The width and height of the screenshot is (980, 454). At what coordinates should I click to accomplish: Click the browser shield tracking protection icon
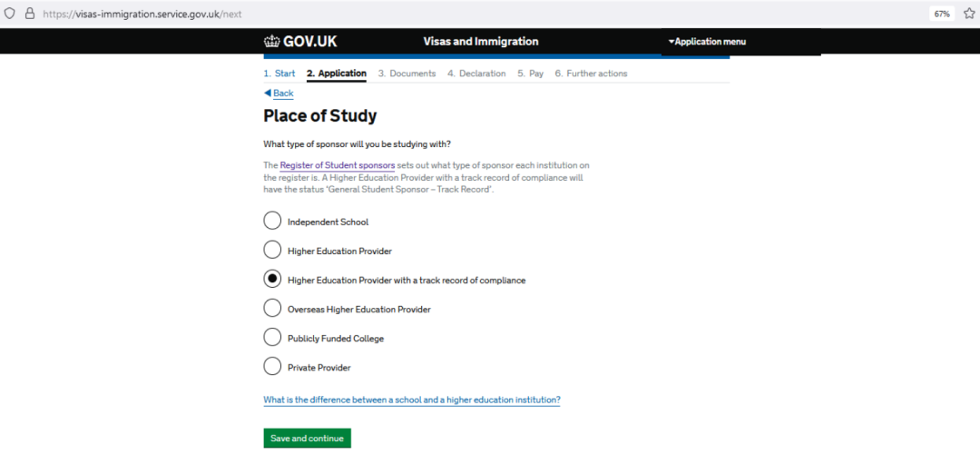coord(9,13)
